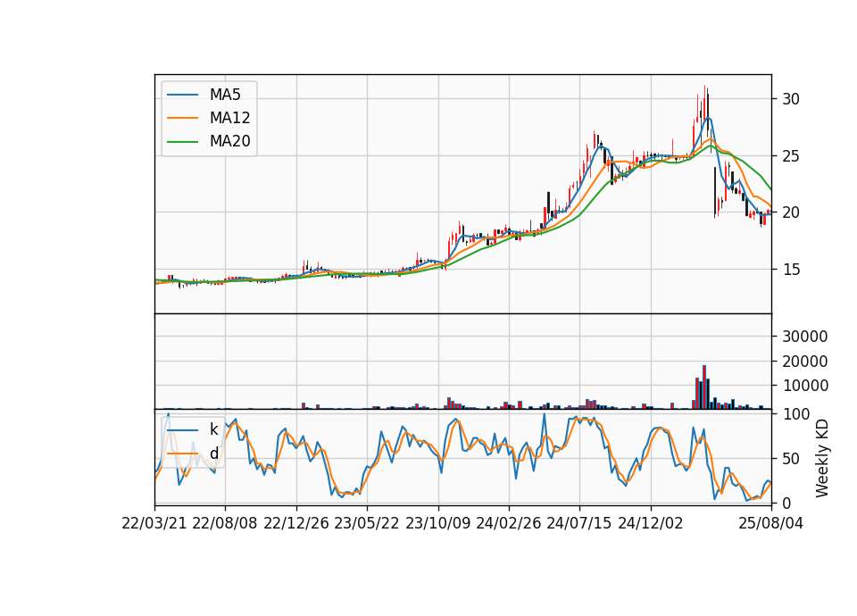The image size is (857, 616).
Task: Click the 24/02/26 date tick label
Action: coord(508,524)
